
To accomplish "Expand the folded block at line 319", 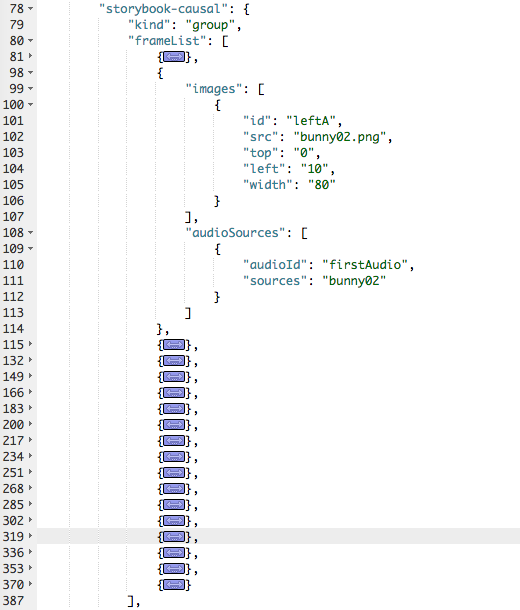I will (x=30, y=536).
